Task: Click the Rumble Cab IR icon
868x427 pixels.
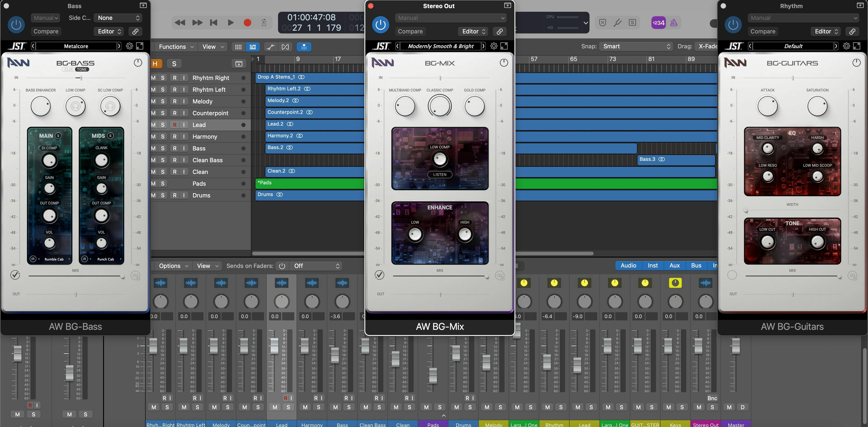Action: [33, 259]
